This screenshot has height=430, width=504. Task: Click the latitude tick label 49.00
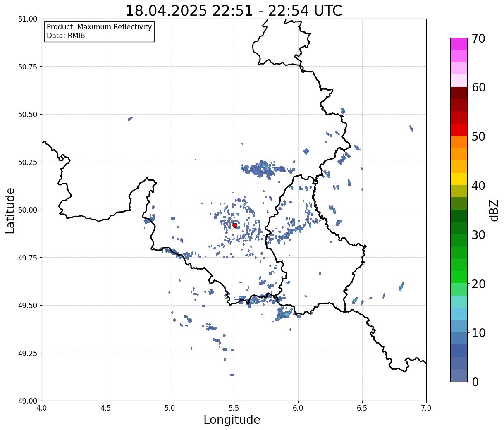click(28, 401)
